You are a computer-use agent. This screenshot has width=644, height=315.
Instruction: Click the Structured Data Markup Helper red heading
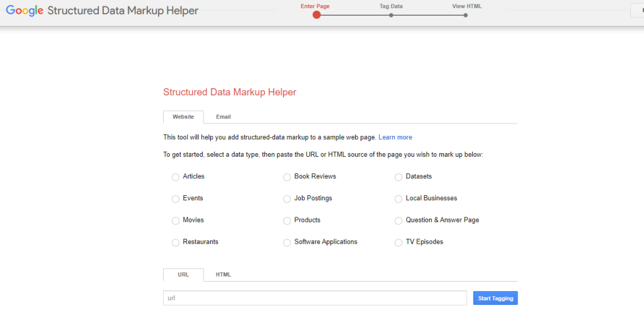230,92
